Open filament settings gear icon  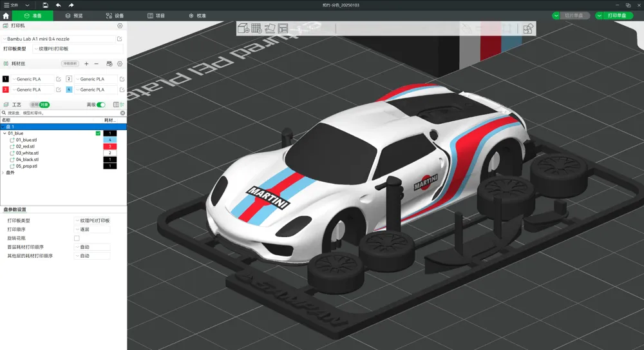120,64
